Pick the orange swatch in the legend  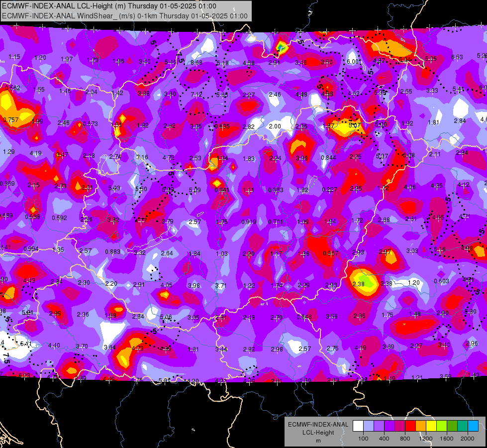[421, 426]
